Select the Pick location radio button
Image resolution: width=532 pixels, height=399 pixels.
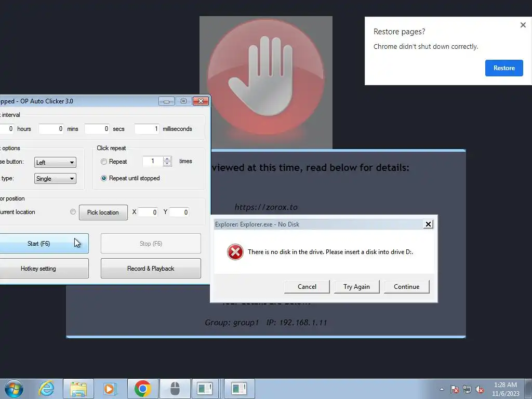(x=73, y=212)
